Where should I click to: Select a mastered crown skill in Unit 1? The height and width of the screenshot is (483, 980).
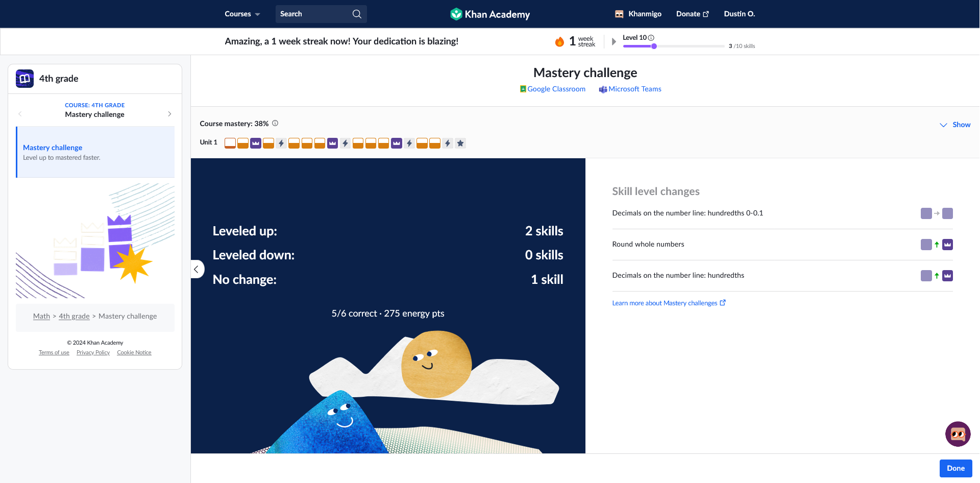tap(255, 143)
